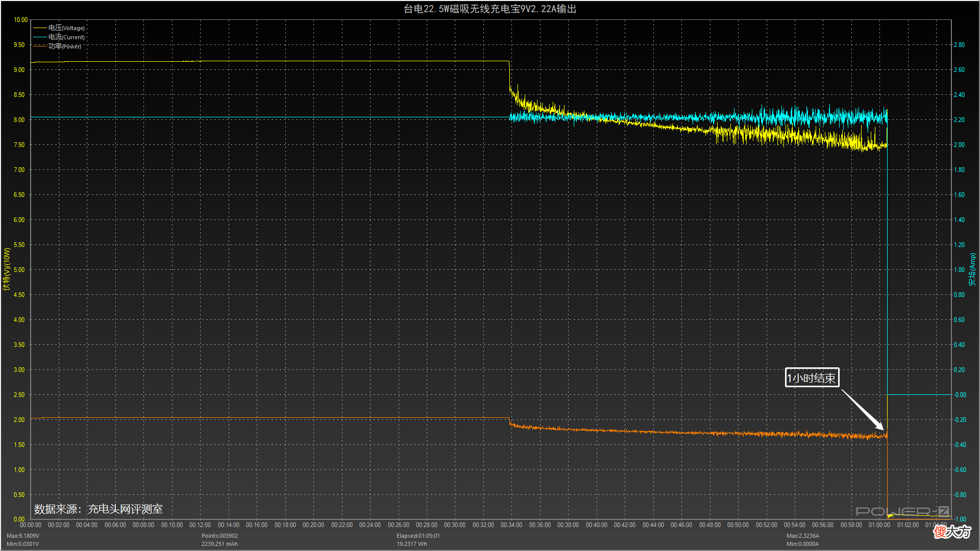Image resolution: width=980 pixels, height=551 pixels.
Task: Click the 0.50 tick on left axis
Action: (19, 495)
